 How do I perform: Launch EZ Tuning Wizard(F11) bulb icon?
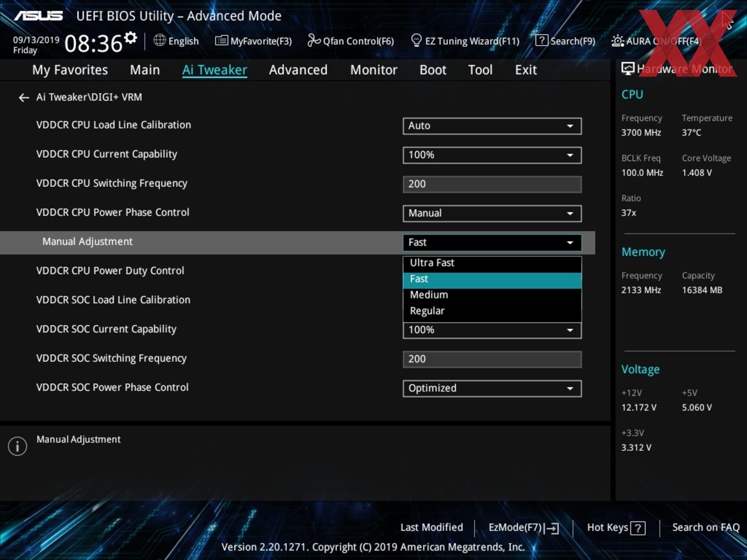click(416, 40)
